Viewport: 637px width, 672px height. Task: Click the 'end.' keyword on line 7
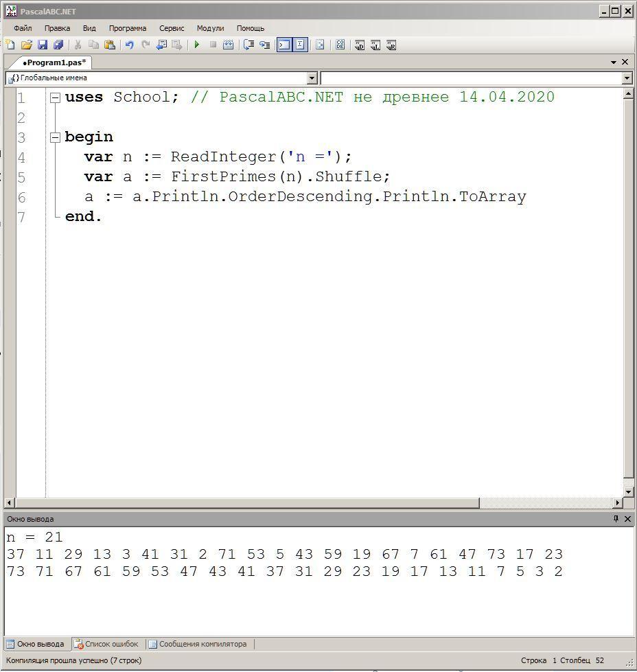click(83, 216)
